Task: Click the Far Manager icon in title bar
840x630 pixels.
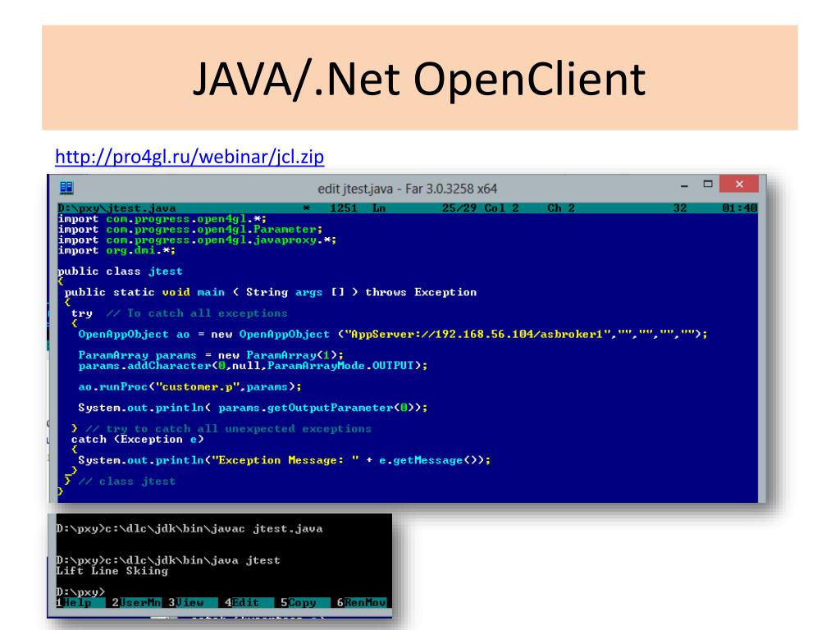Action: coord(66,188)
